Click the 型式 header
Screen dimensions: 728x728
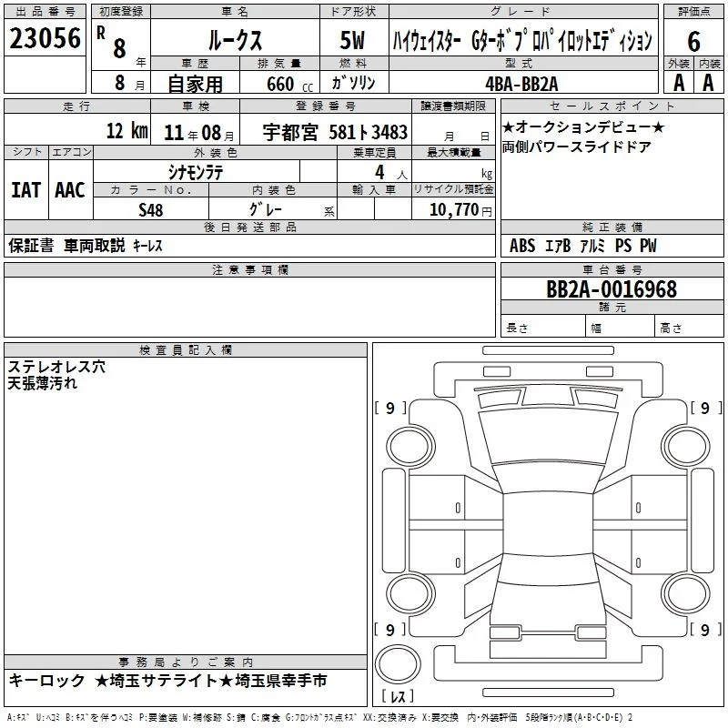523,63
